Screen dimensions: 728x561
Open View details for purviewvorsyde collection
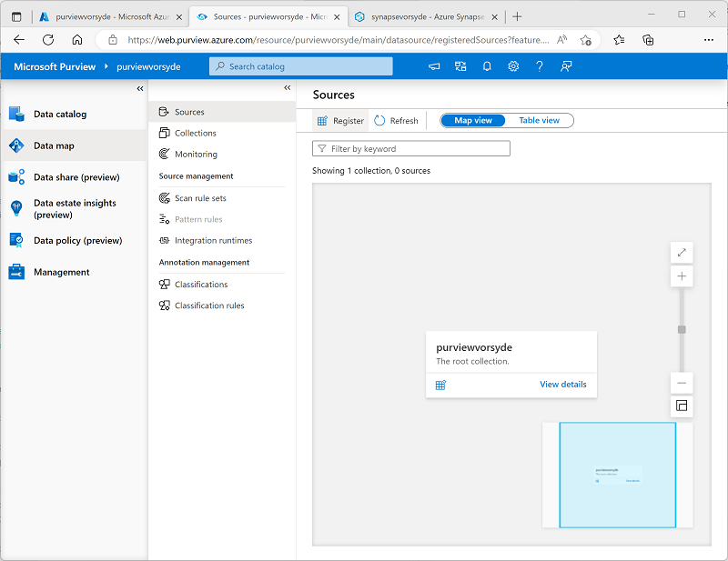pyautogui.click(x=562, y=385)
